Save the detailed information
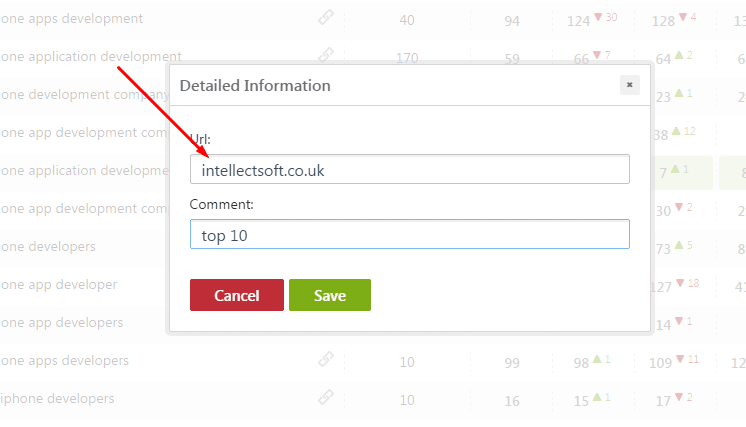Viewport: 746px width, 427px height. pyautogui.click(x=330, y=295)
